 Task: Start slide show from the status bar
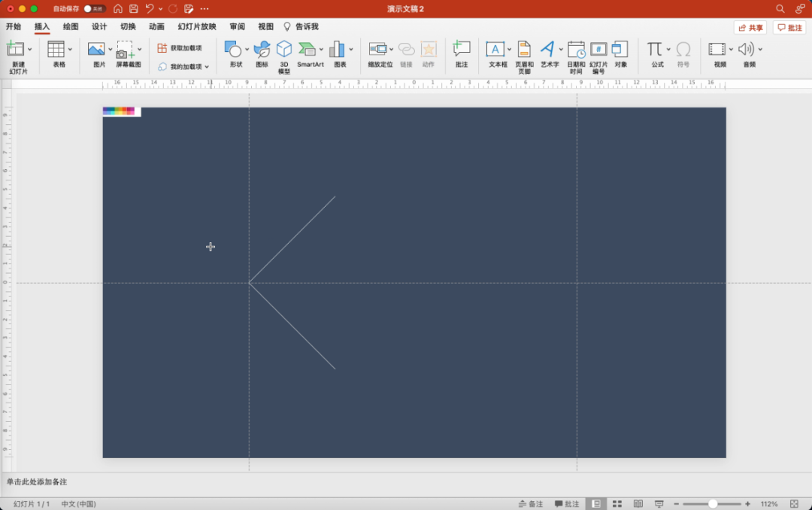tap(659, 504)
